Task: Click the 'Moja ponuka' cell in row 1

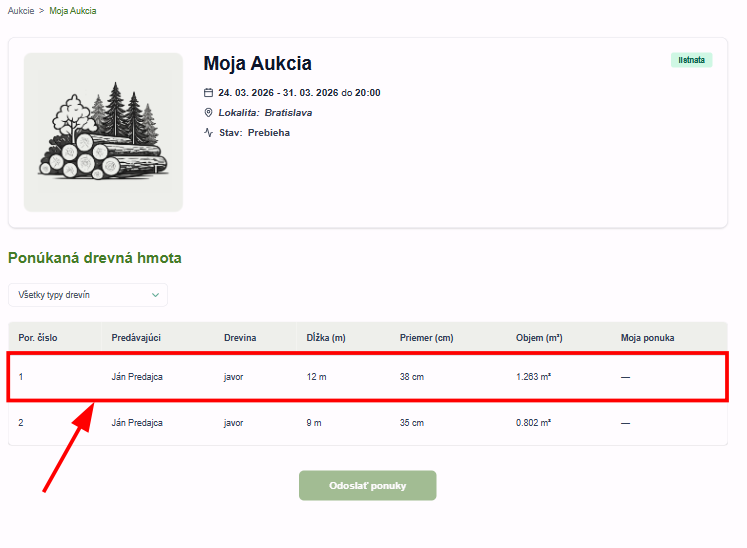Action: click(x=625, y=377)
